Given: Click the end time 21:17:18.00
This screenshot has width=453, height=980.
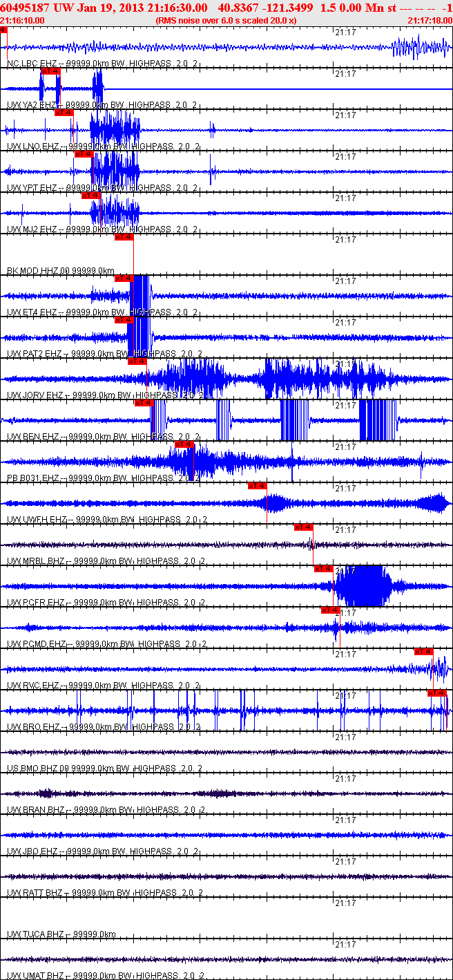Looking at the screenshot, I should tap(430, 21).
